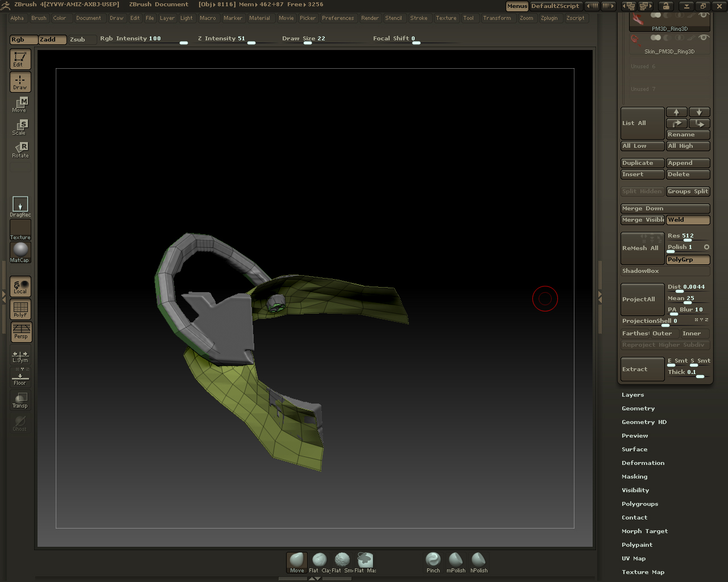Toggle visibility eye of PM3D_Ring3D subtool
The width and height of the screenshot is (728, 582).
click(704, 15)
